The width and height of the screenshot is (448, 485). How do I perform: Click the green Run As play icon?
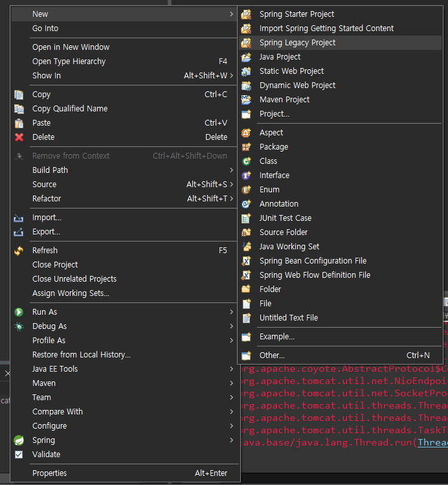click(x=19, y=312)
